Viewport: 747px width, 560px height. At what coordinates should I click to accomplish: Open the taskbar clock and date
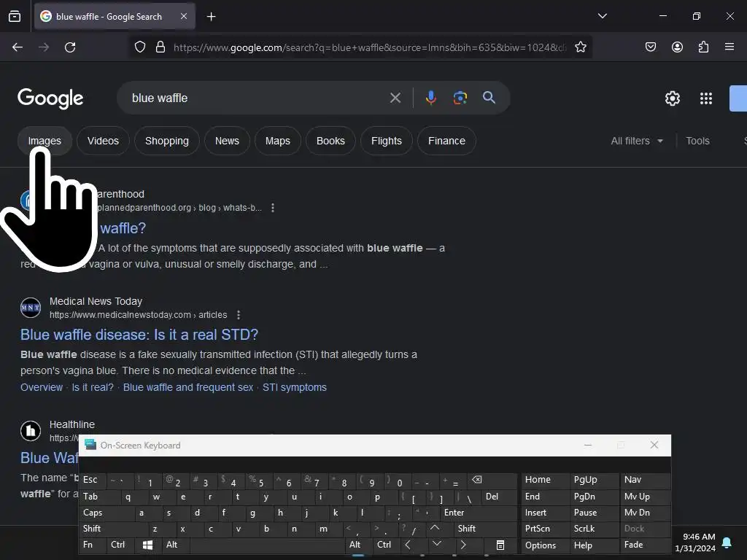coord(696,542)
